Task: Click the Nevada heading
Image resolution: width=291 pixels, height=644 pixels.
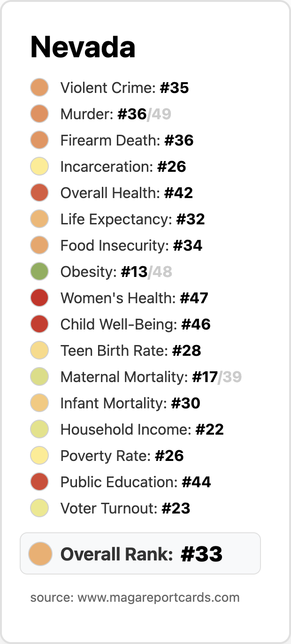Action: tap(83, 47)
